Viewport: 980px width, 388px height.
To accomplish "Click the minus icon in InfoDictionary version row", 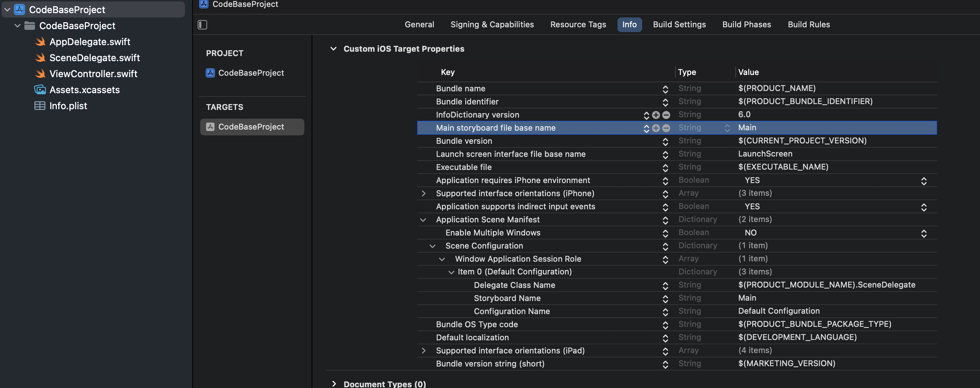I will [x=666, y=115].
